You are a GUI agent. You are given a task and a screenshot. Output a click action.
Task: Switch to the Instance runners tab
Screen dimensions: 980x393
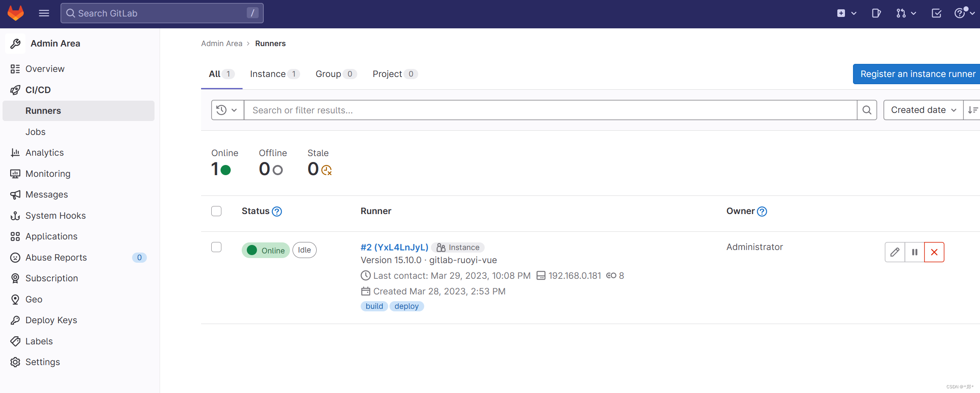[x=268, y=74]
